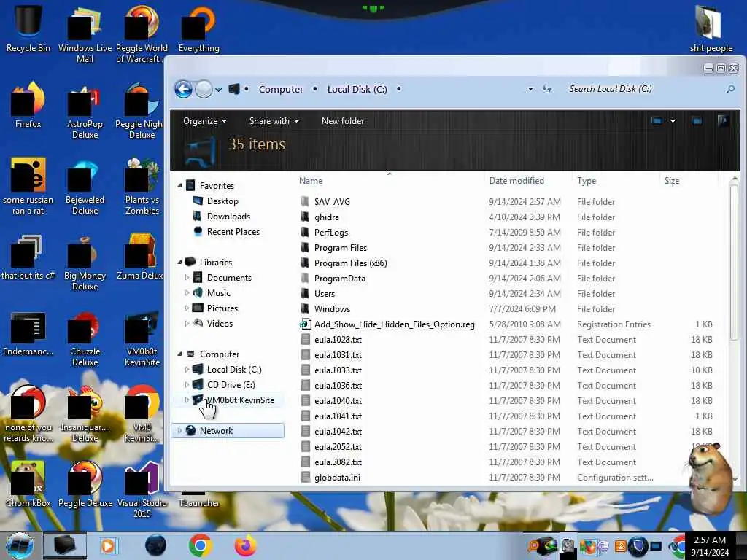
Task: Click Computer in the address bar
Action: pyautogui.click(x=281, y=89)
